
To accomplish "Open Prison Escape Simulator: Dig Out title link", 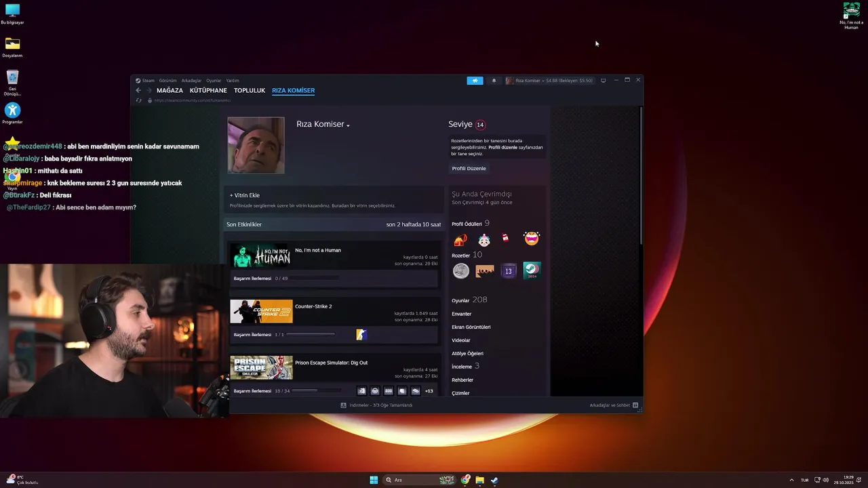I will (331, 363).
